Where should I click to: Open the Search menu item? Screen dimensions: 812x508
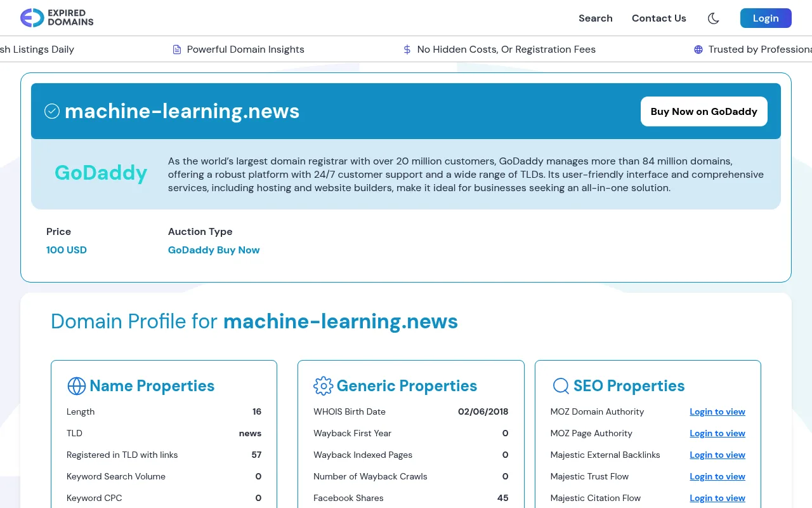click(596, 18)
